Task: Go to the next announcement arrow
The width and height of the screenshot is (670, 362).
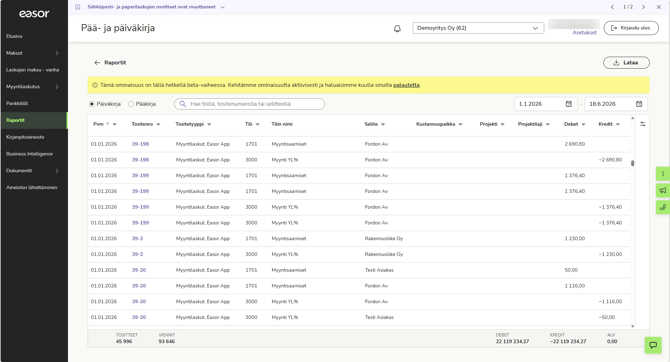Action: (x=644, y=7)
